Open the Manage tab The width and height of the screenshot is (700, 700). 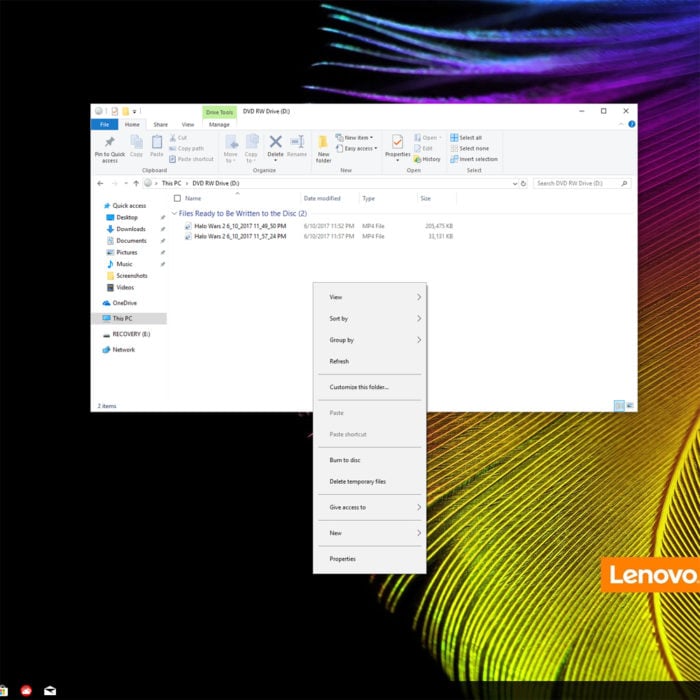point(219,125)
